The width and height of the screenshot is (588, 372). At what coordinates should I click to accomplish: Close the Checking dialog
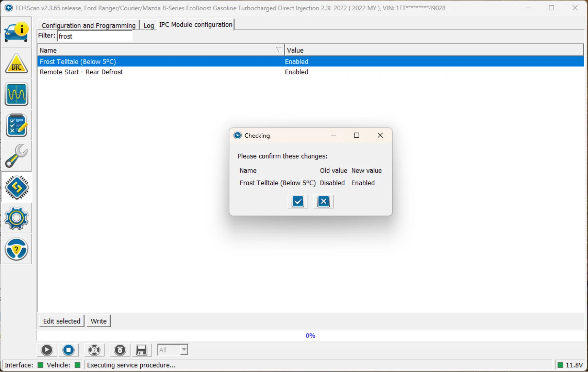[x=380, y=135]
